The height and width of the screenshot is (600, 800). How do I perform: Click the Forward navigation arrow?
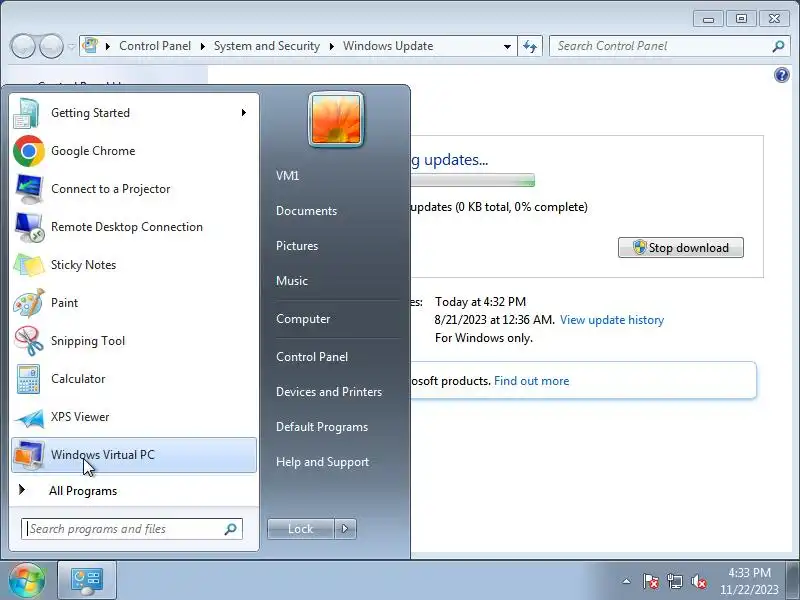52,46
